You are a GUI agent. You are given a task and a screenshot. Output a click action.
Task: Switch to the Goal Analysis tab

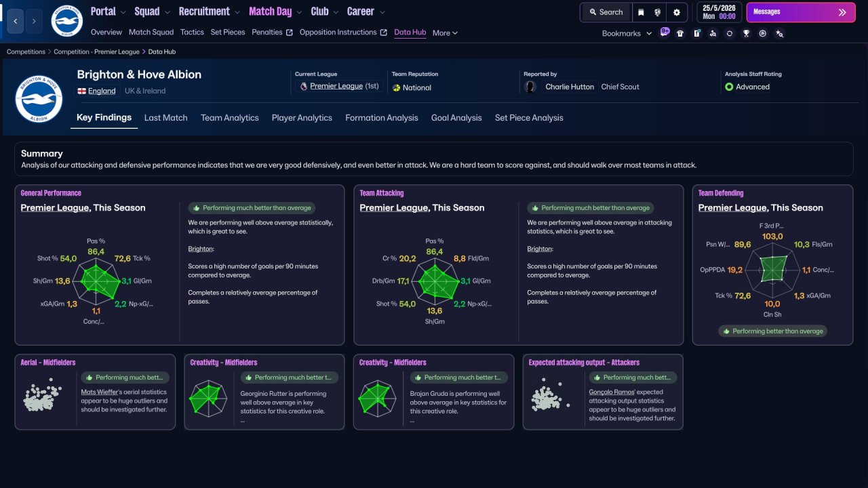tap(456, 118)
